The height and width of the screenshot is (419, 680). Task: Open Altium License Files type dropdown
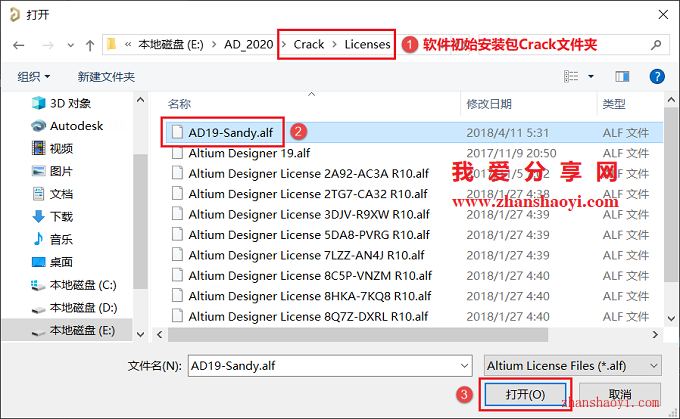(x=572, y=366)
